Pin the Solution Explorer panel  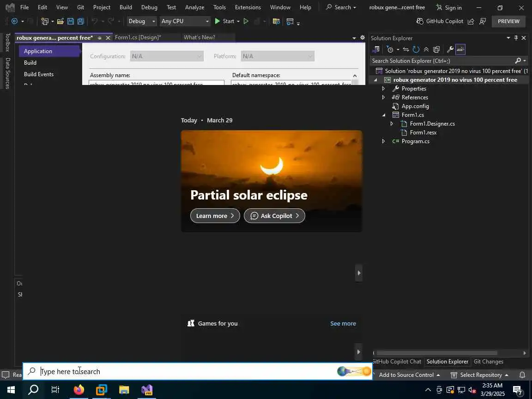(516, 38)
